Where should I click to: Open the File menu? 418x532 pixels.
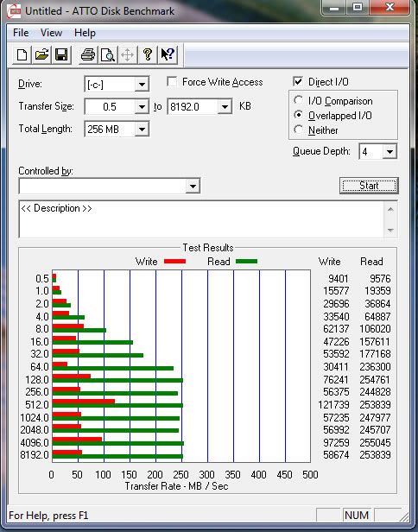[21, 33]
